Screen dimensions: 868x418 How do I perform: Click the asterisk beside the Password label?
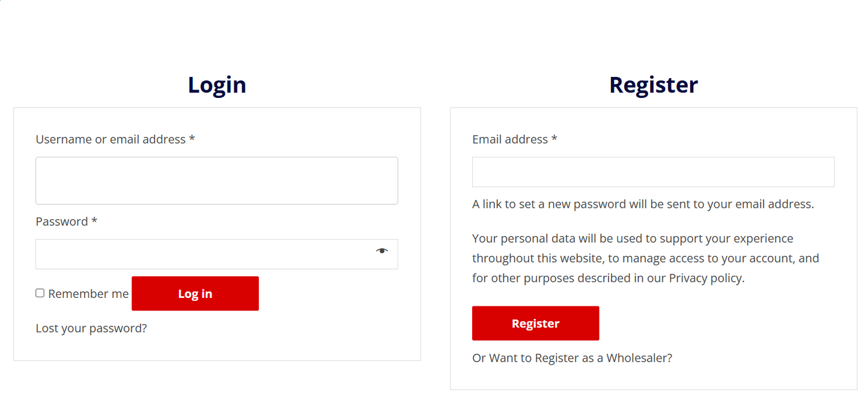94,221
